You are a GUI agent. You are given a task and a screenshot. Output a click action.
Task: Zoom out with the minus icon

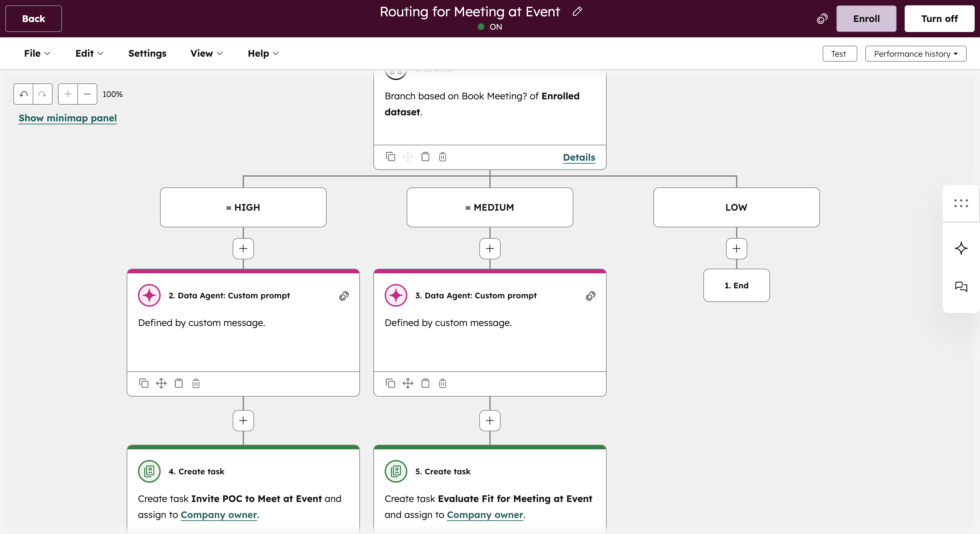click(87, 94)
